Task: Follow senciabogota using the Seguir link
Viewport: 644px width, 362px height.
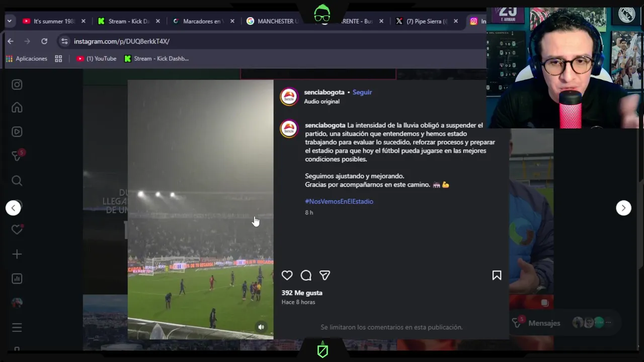Action: coord(362,93)
